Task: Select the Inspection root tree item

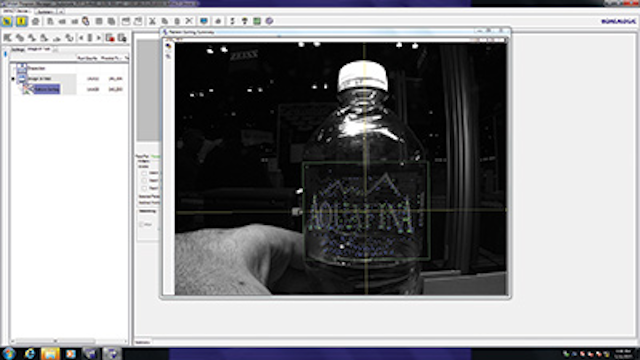Action: tap(36, 68)
